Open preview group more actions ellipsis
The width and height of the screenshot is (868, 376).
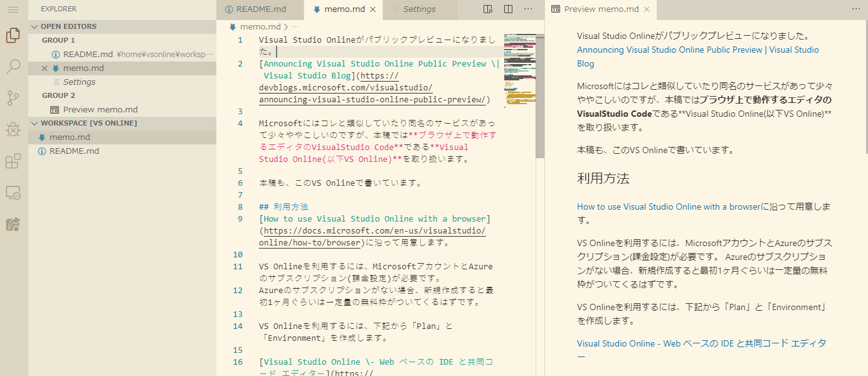pyautogui.click(x=856, y=9)
